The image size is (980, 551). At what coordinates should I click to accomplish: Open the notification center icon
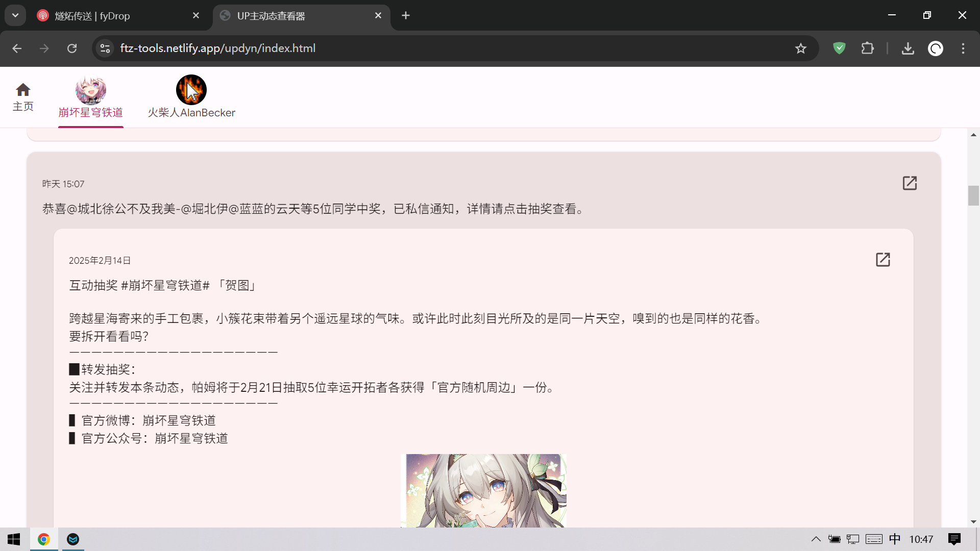(954, 539)
